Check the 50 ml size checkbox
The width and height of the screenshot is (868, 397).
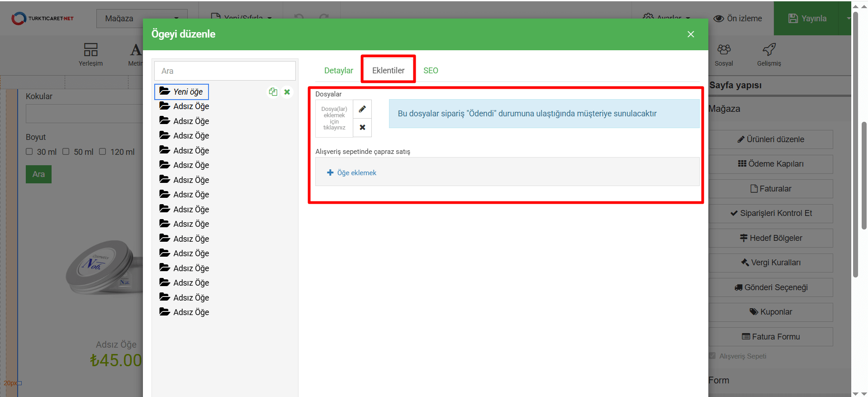[x=66, y=152]
